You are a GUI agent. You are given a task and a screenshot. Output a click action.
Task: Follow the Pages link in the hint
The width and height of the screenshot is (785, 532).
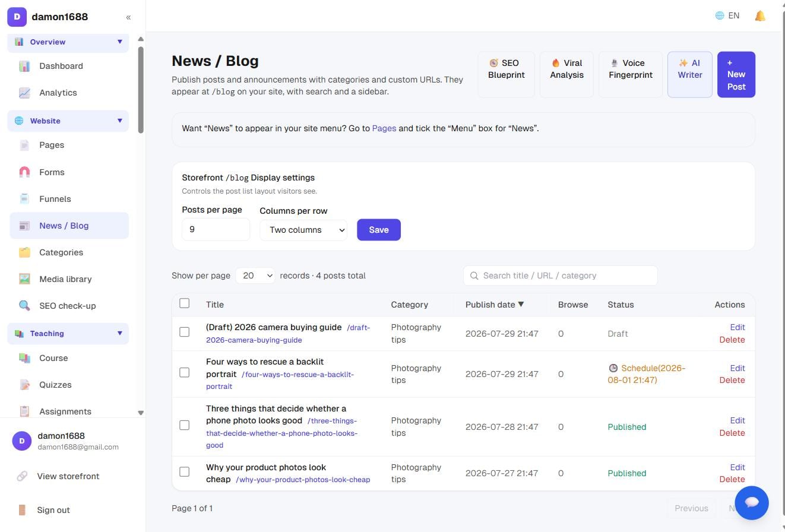click(x=384, y=128)
